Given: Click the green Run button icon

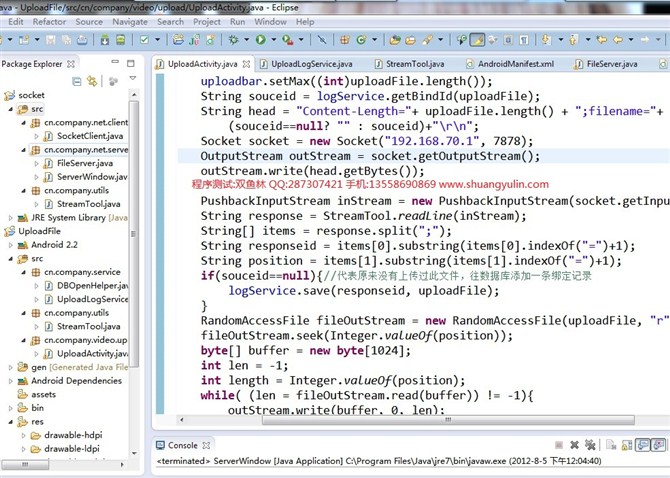Looking at the screenshot, I should (x=261, y=40).
